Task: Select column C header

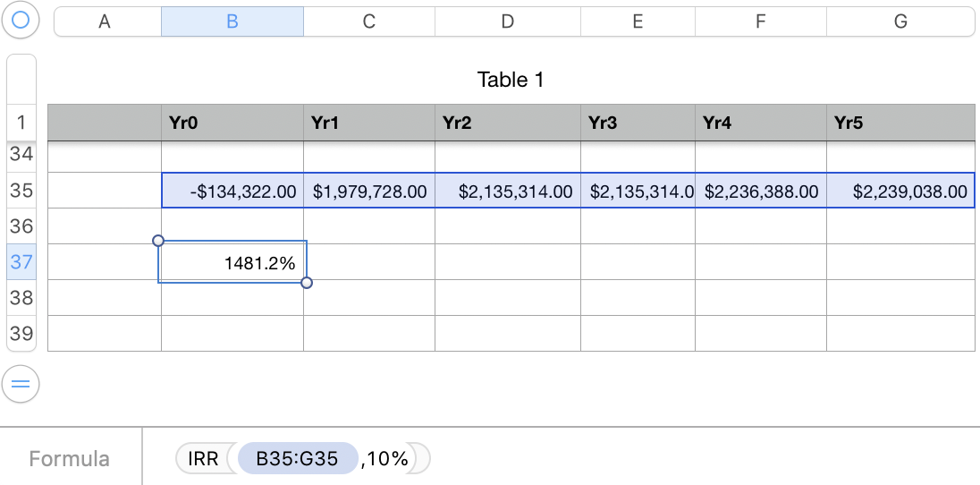Action: click(368, 22)
